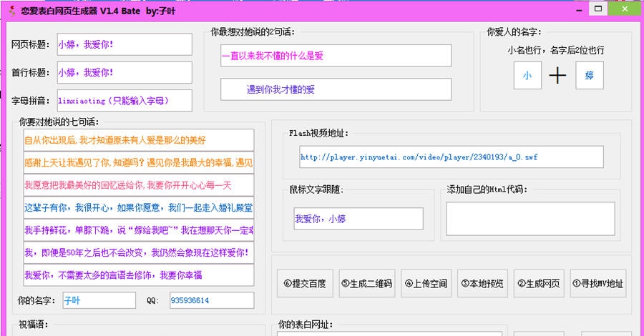
Task: Click the ②生成网页 button
Action: click(x=539, y=284)
